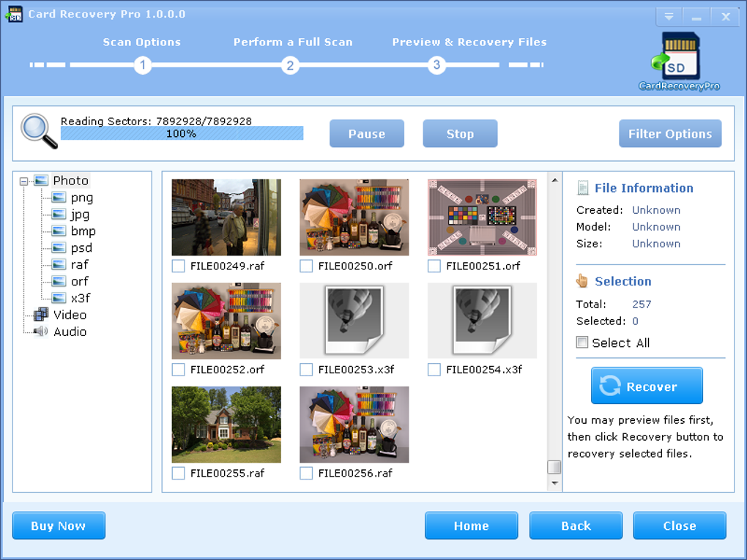Select the x3f category in tree
The image size is (747, 560).
pyautogui.click(x=81, y=298)
